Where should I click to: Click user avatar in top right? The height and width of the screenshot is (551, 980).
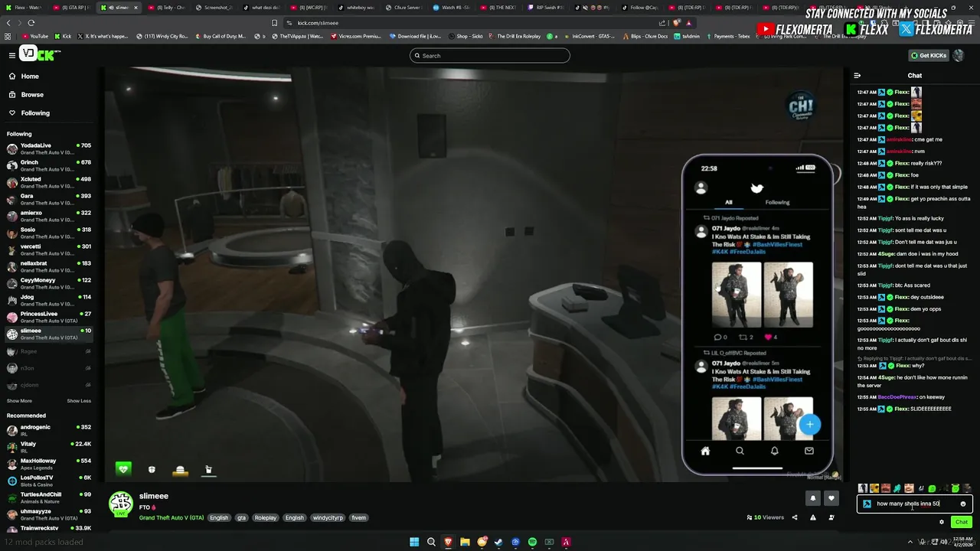tap(959, 55)
